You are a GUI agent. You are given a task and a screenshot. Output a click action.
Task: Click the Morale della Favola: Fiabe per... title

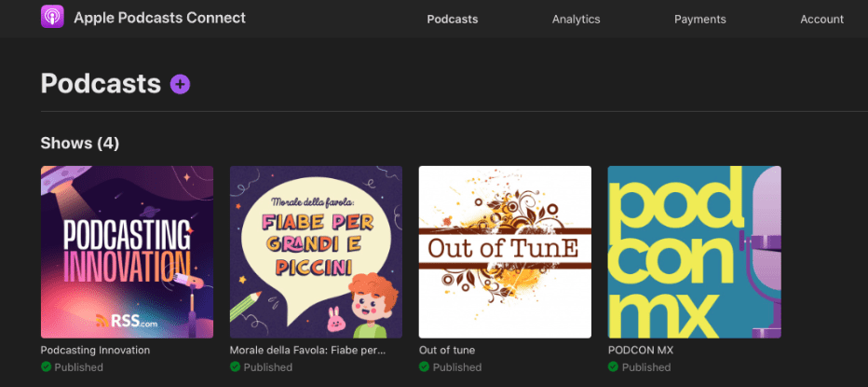(x=307, y=351)
